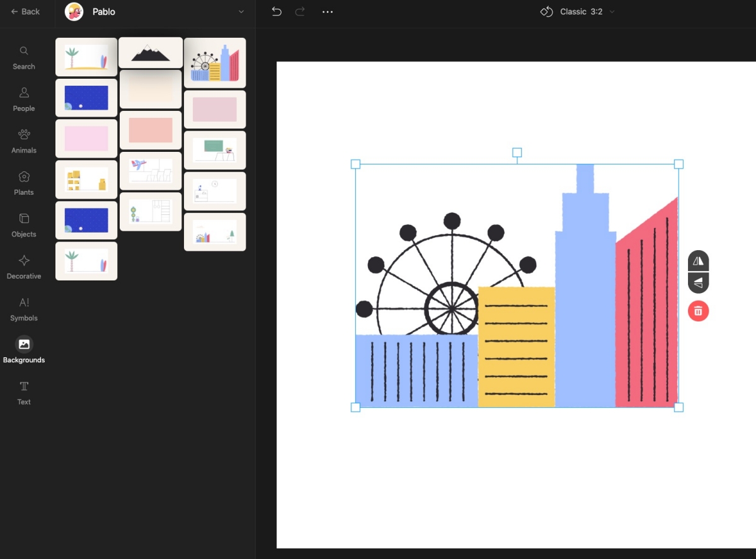Flip the selected image vertically

click(x=698, y=284)
